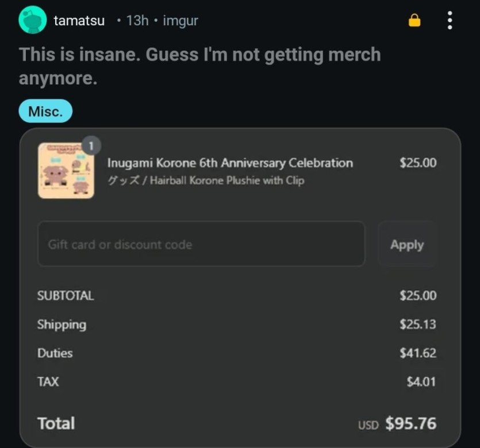Click the tamatsu user avatar icon
480x448 pixels.
tap(32, 20)
